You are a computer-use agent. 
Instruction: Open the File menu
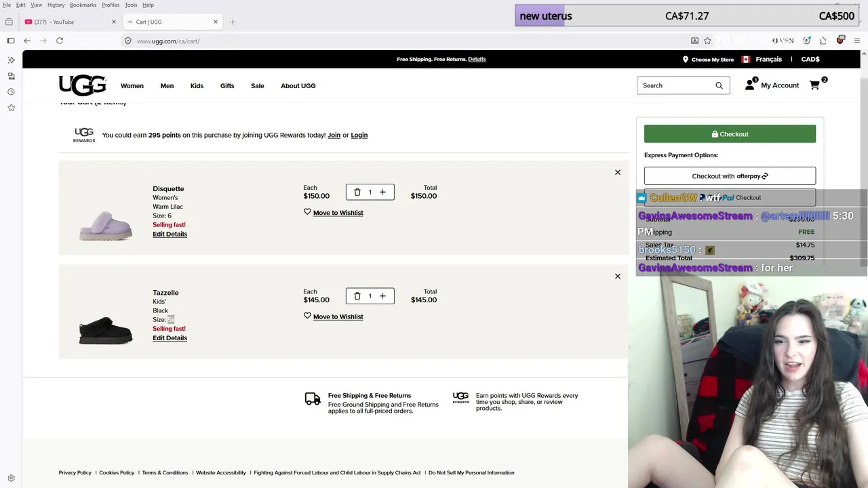point(6,5)
